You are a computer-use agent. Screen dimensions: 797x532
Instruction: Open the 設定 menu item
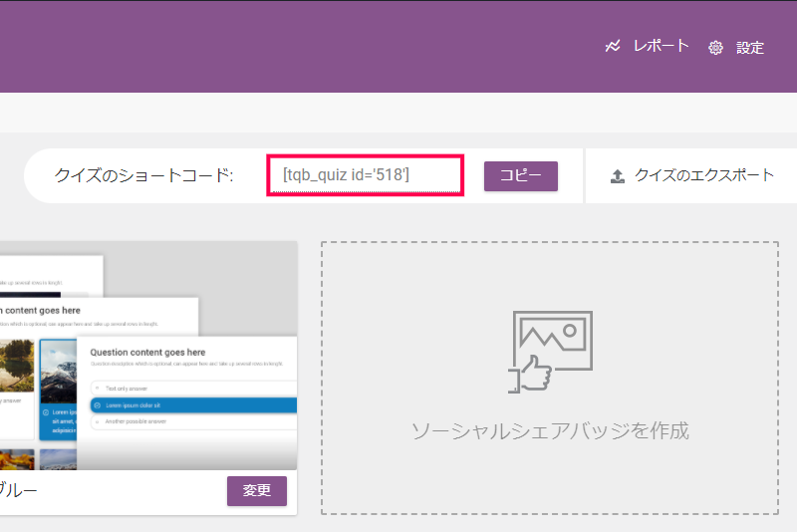[x=750, y=48]
